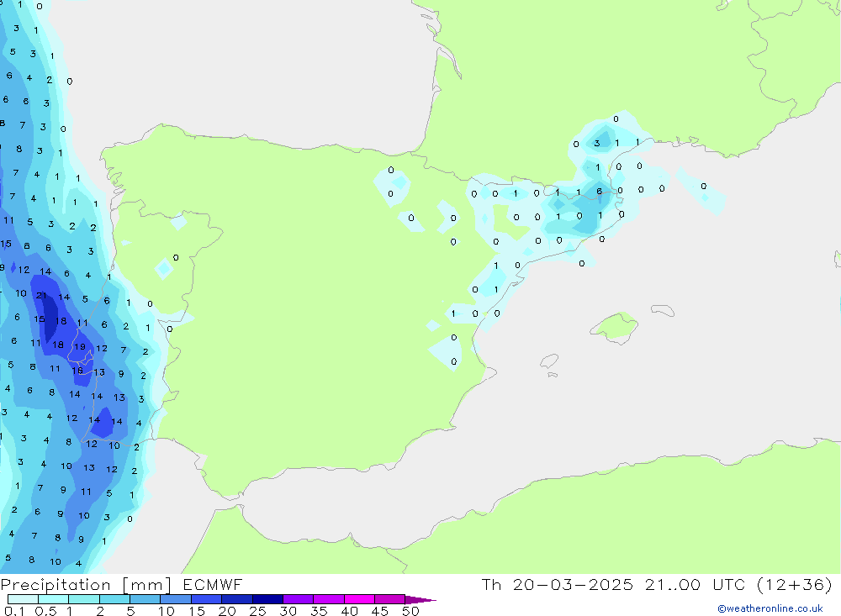This screenshot has height=616, width=841.
Task: Click the Mallorca island shape
Action: [615, 327]
